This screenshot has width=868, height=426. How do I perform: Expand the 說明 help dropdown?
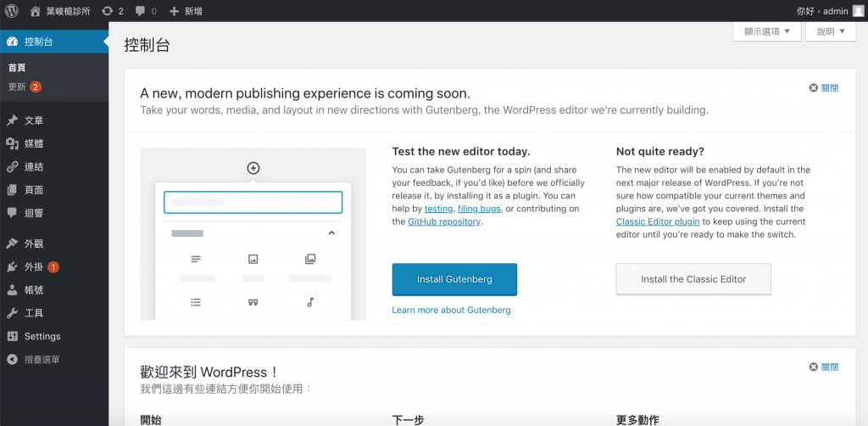(x=830, y=31)
